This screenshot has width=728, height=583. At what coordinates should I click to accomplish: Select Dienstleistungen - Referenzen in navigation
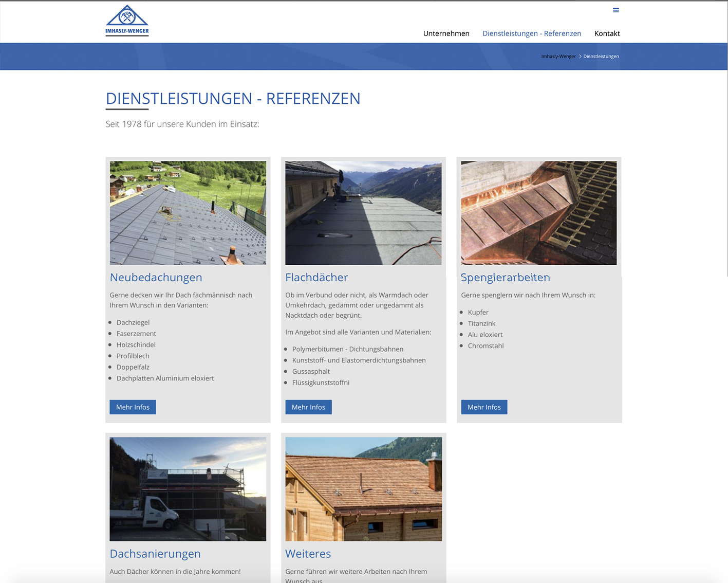[532, 33]
